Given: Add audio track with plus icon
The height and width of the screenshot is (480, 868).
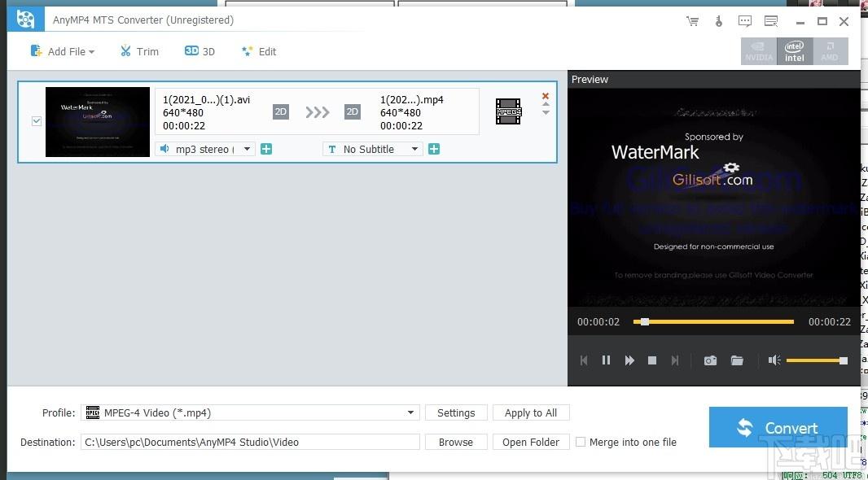Looking at the screenshot, I should [x=266, y=149].
